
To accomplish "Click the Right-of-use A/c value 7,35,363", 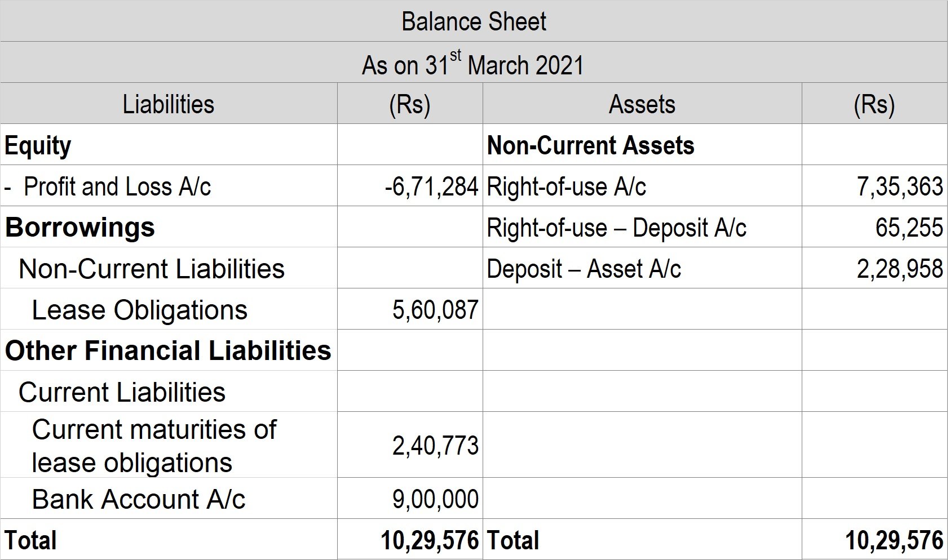I will [900, 186].
